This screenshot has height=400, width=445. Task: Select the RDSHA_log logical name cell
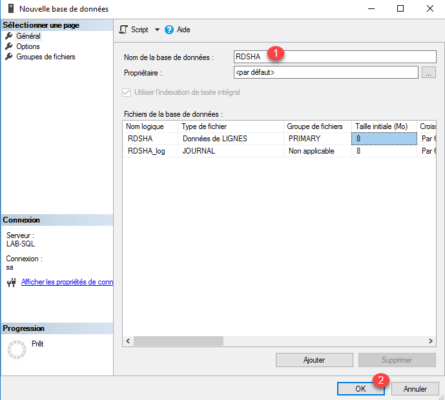pos(150,151)
